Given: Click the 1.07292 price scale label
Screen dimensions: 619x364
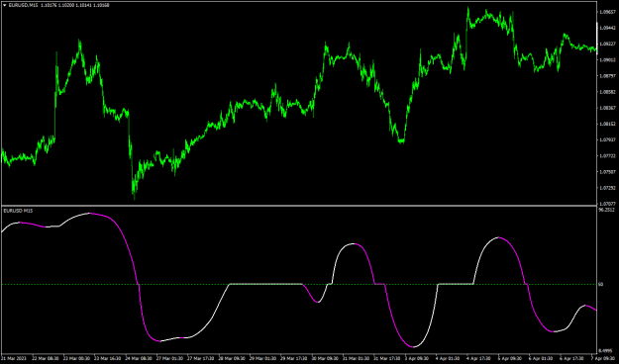Looking at the screenshot, I should click(x=607, y=188).
